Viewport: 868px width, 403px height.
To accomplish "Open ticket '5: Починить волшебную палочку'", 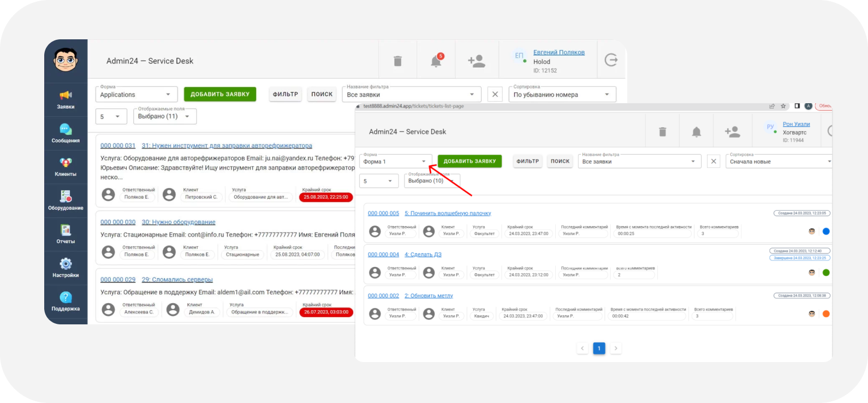I will point(448,214).
